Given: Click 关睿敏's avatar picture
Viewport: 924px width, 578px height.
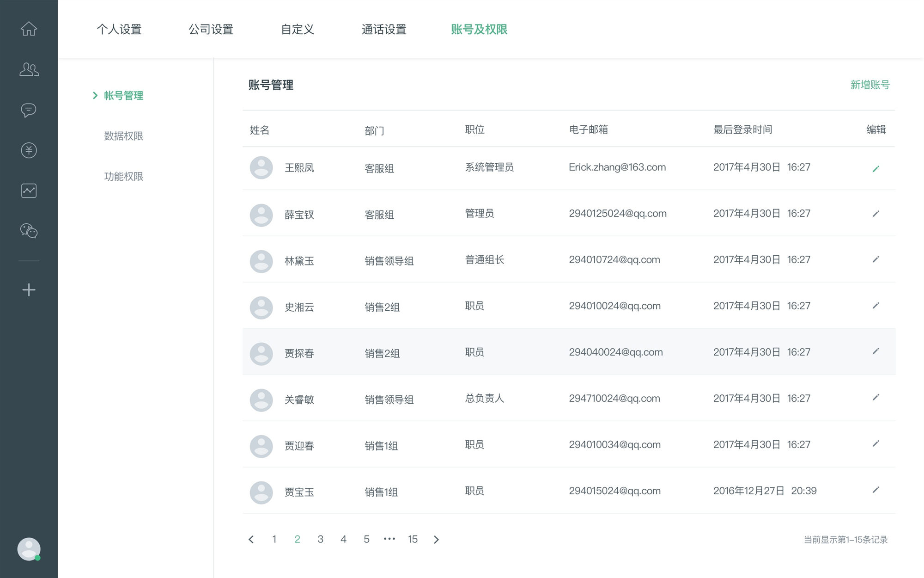Looking at the screenshot, I should [261, 400].
